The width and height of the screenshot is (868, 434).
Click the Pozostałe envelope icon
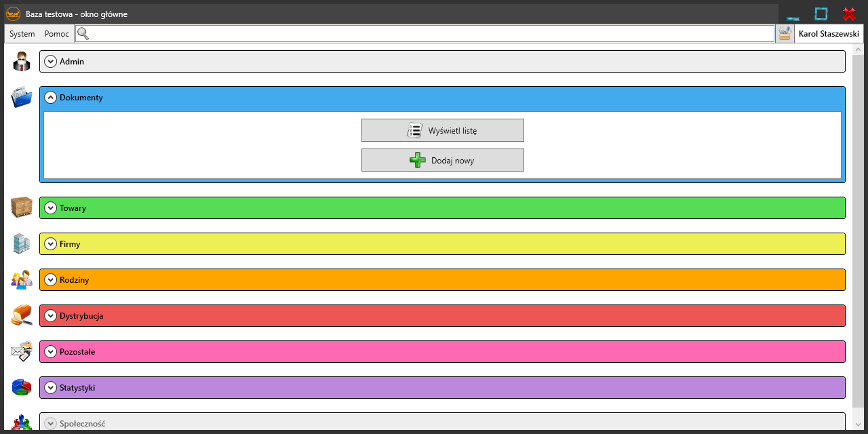(x=22, y=351)
